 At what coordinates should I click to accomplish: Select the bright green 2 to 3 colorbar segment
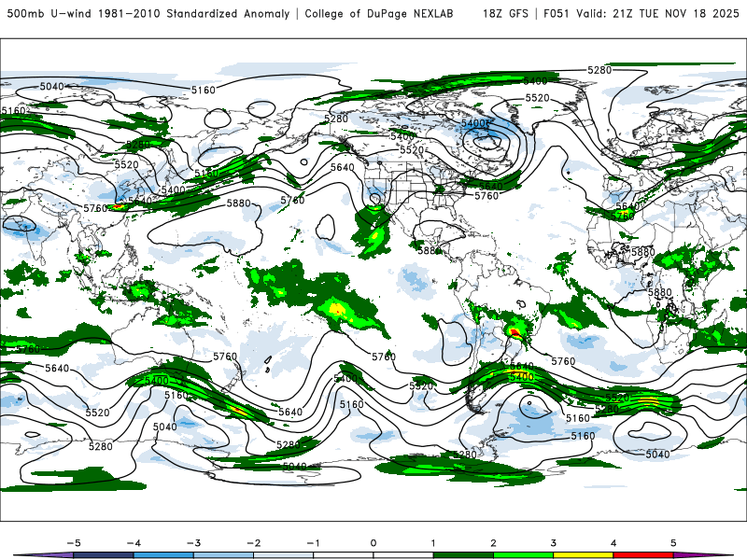524,555
